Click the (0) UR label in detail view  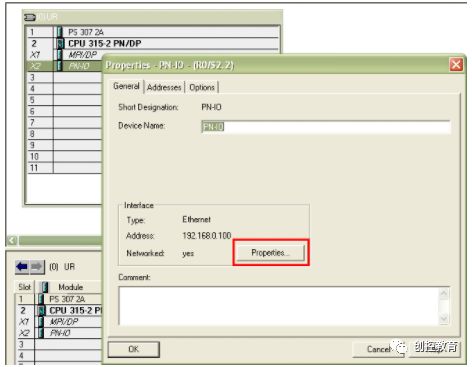point(62,267)
